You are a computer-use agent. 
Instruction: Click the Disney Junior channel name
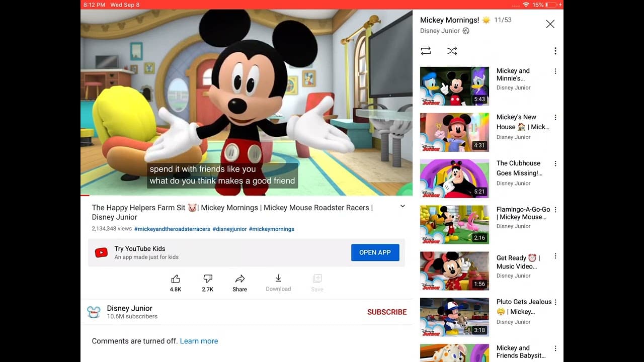pyautogui.click(x=129, y=308)
